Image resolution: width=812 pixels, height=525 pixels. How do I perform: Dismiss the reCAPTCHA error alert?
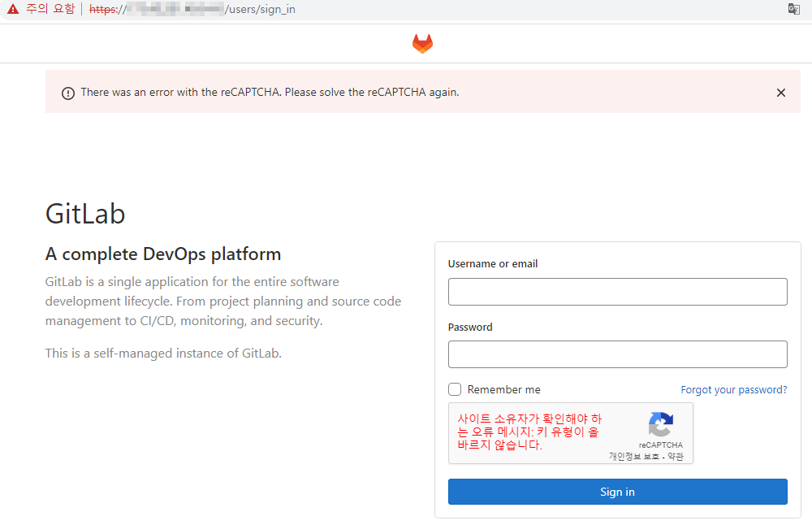[x=781, y=93]
